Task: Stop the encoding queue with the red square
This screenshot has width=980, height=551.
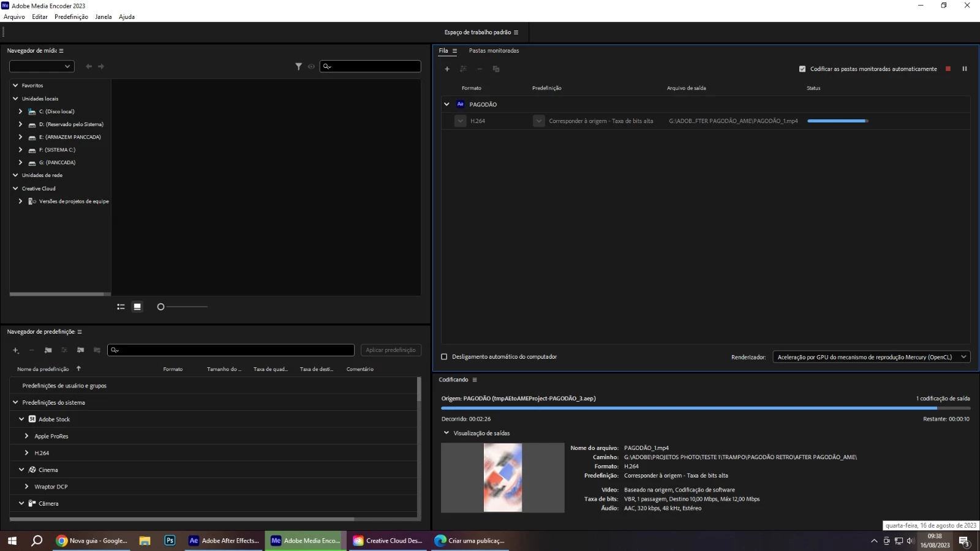Action: coord(948,69)
